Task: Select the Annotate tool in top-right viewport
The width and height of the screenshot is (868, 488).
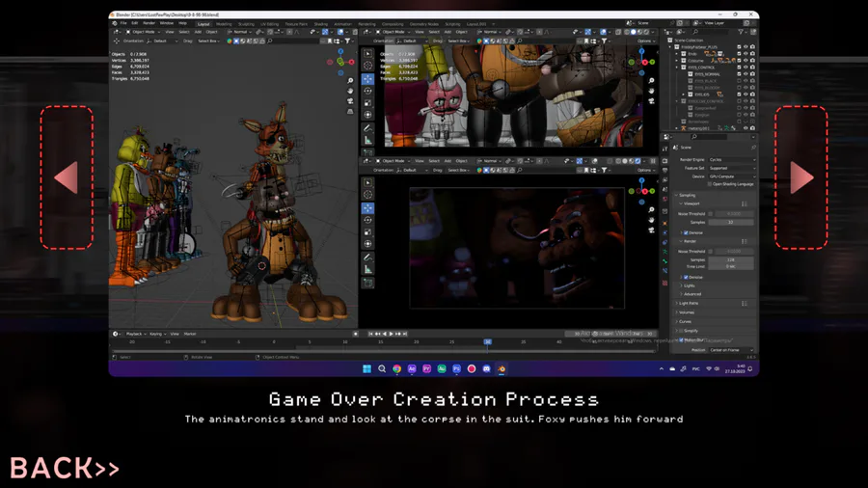Action: click(367, 128)
